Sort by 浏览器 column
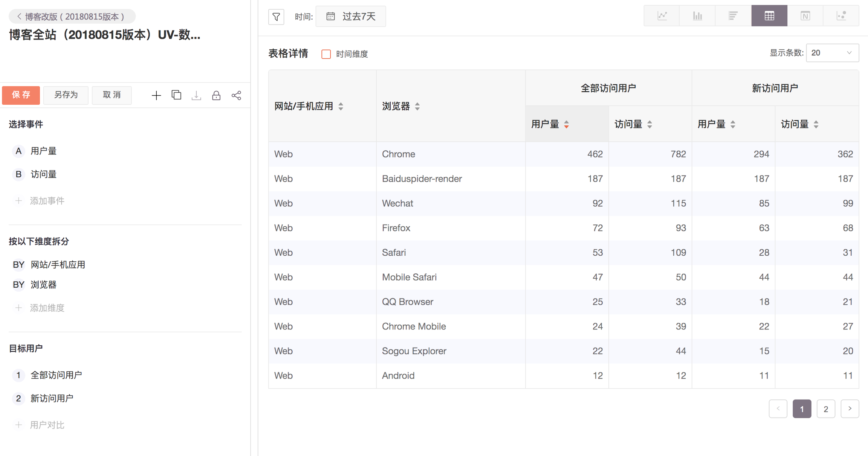The width and height of the screenshot is (868, 456). click(417, 107)
